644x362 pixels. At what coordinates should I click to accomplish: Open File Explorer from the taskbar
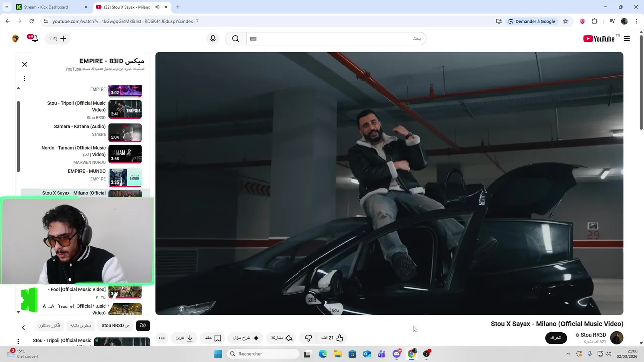click(x=338, y=354)
